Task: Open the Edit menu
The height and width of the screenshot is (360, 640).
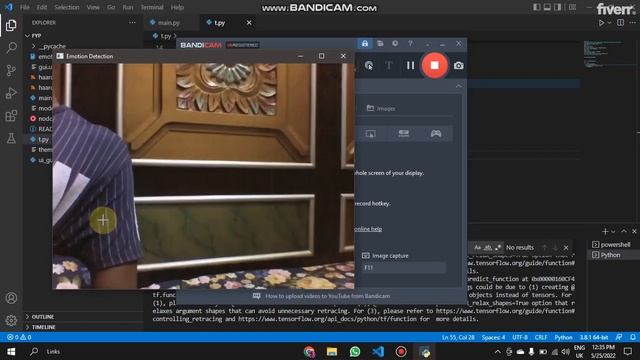Action: [x=42, y=7]
